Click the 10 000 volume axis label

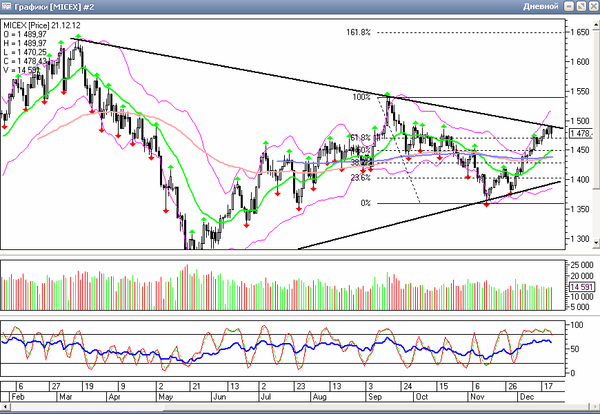(x=582, y=297)
